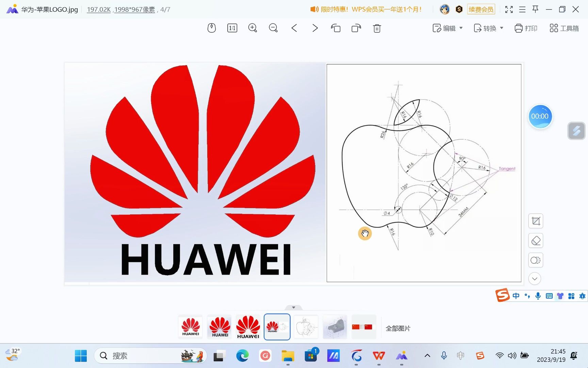Click the 续费会员 membership renewal button

[481, 9]
